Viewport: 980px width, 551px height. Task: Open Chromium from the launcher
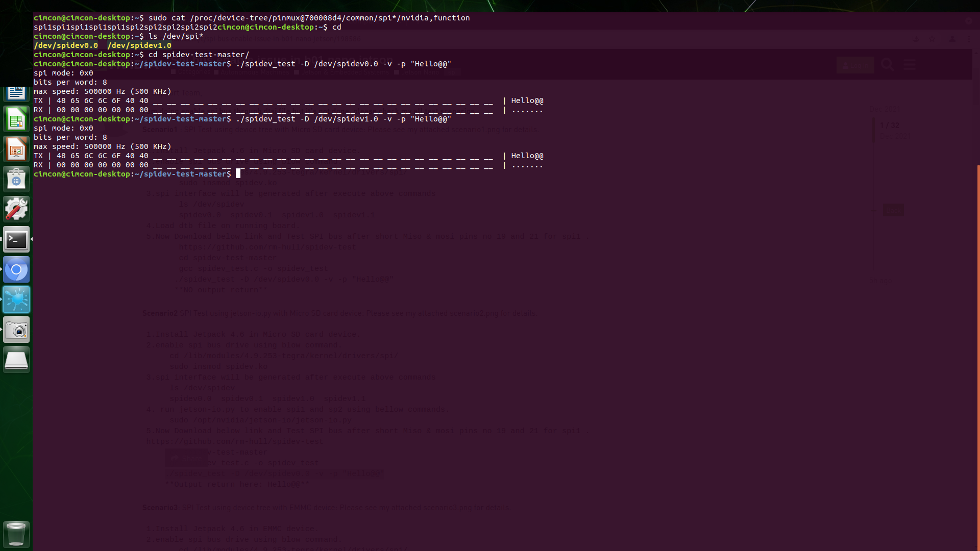pos(16,269)
